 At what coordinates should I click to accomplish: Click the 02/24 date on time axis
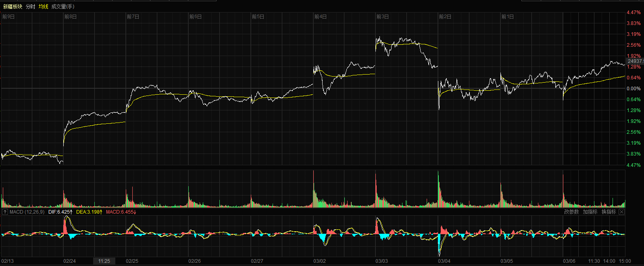(69, 261)
